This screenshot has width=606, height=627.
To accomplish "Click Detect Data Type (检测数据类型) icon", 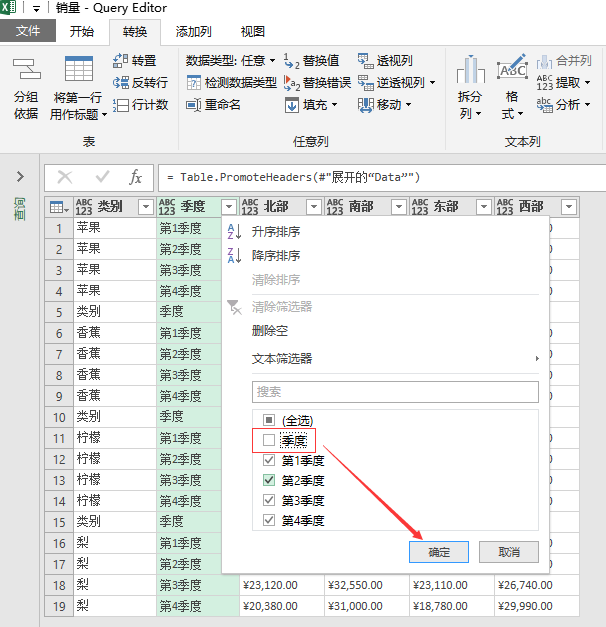I will point(194,83).
